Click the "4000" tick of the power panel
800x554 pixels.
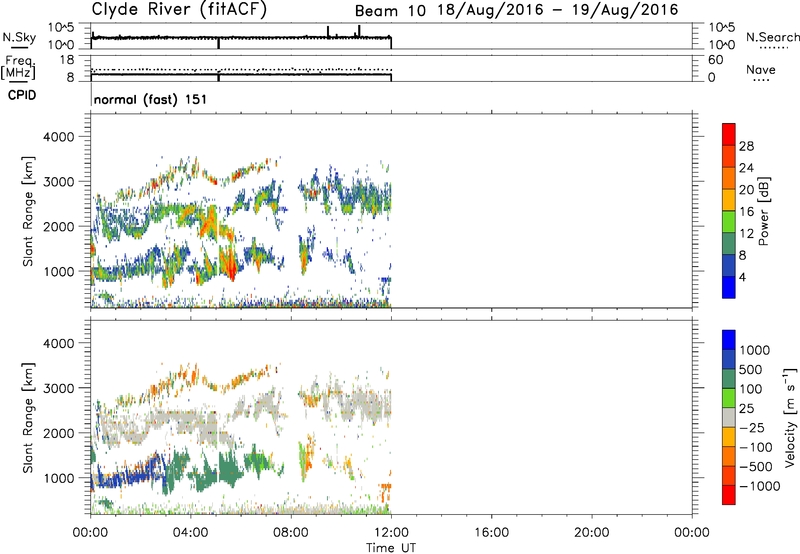tap(58, 137)
